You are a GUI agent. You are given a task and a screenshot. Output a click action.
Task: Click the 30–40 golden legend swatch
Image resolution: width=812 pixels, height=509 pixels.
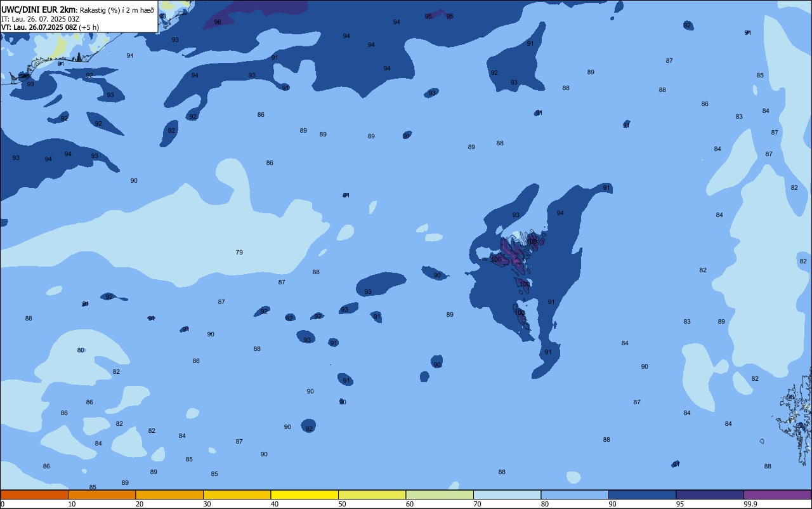pyautogui.click(x=237, y=494)
